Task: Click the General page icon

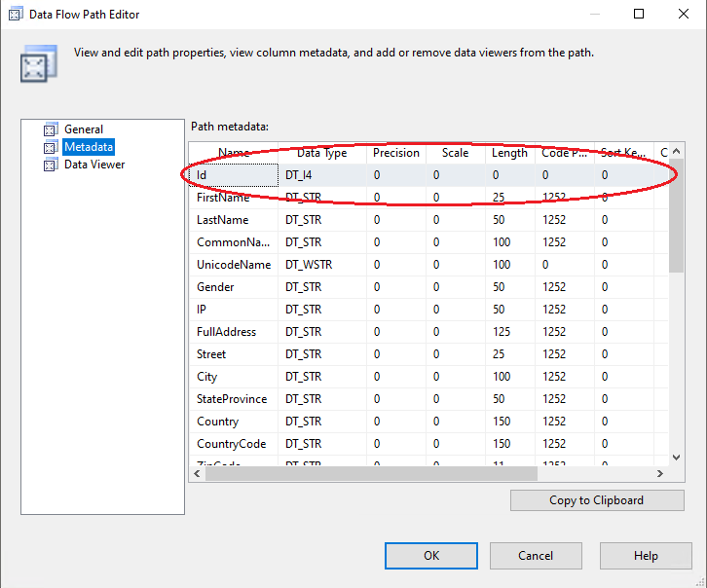Action: click(x=51, y=129)
